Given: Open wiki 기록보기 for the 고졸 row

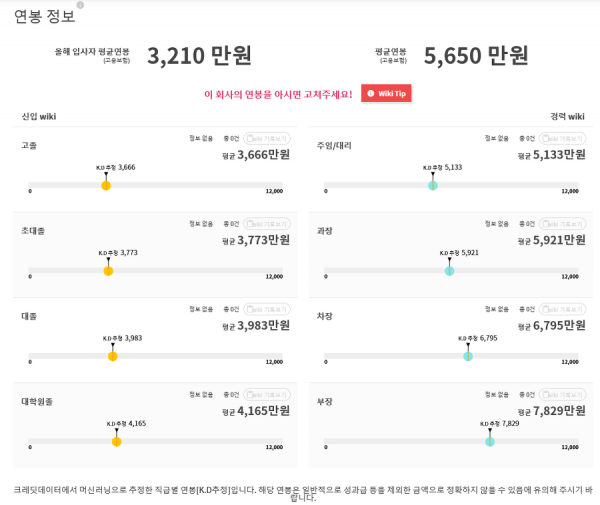Looking at the screenshot, I should (267, 138).
